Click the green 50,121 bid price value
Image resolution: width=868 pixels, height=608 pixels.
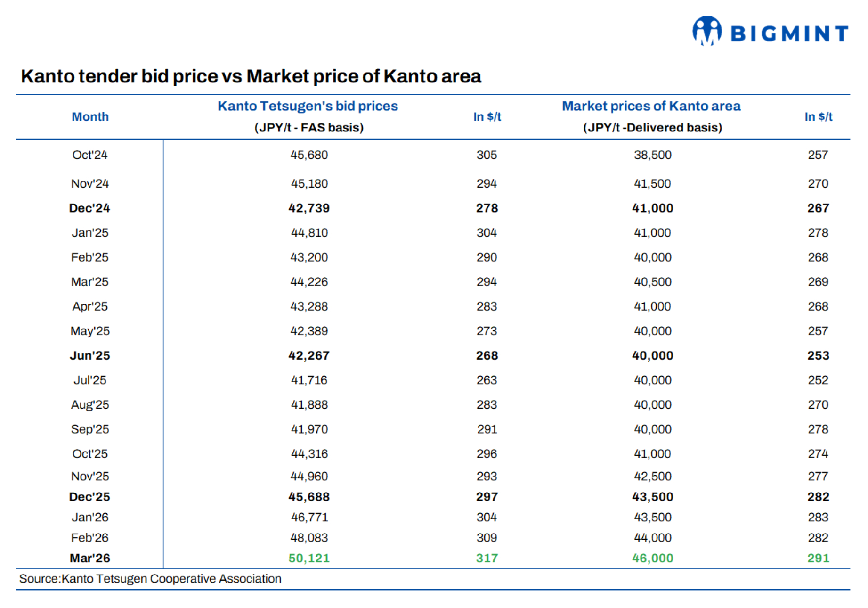pos(309,558)
